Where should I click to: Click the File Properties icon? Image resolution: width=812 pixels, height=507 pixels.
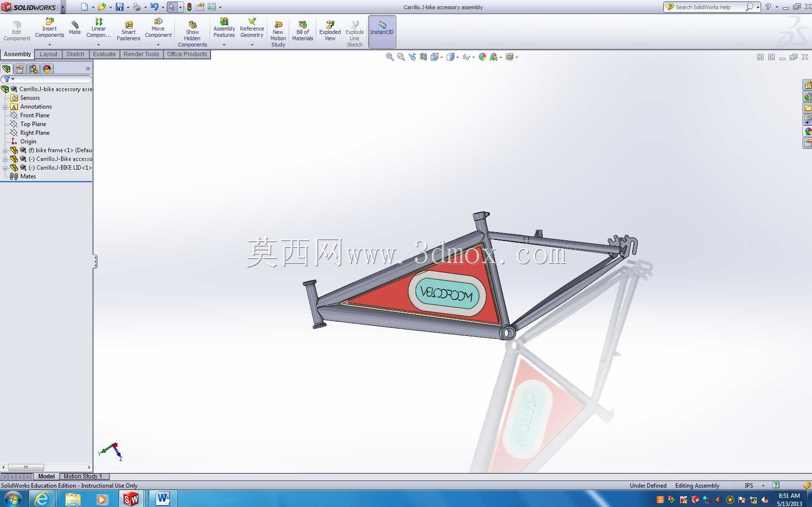click(x=201, y=7)
